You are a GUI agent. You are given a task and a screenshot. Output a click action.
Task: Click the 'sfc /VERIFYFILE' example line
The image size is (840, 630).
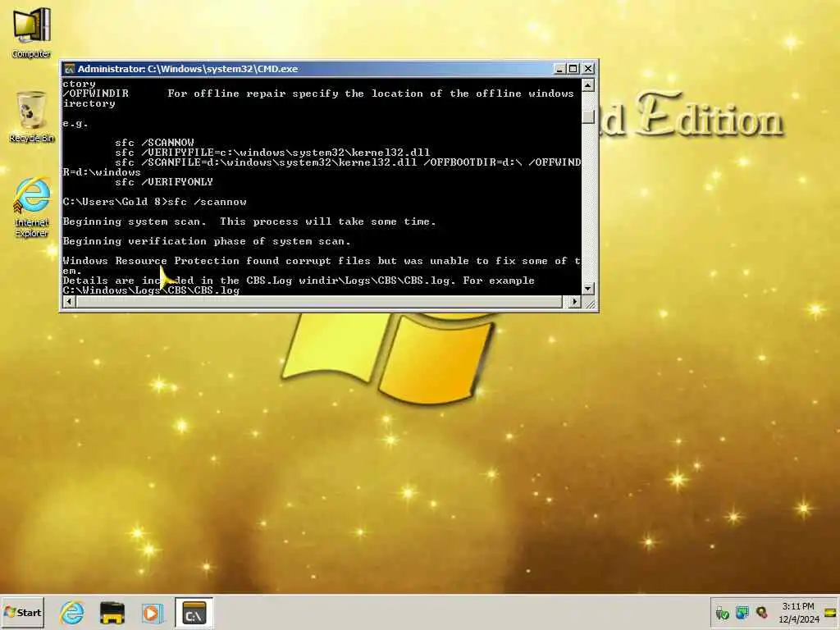point(272,153)
